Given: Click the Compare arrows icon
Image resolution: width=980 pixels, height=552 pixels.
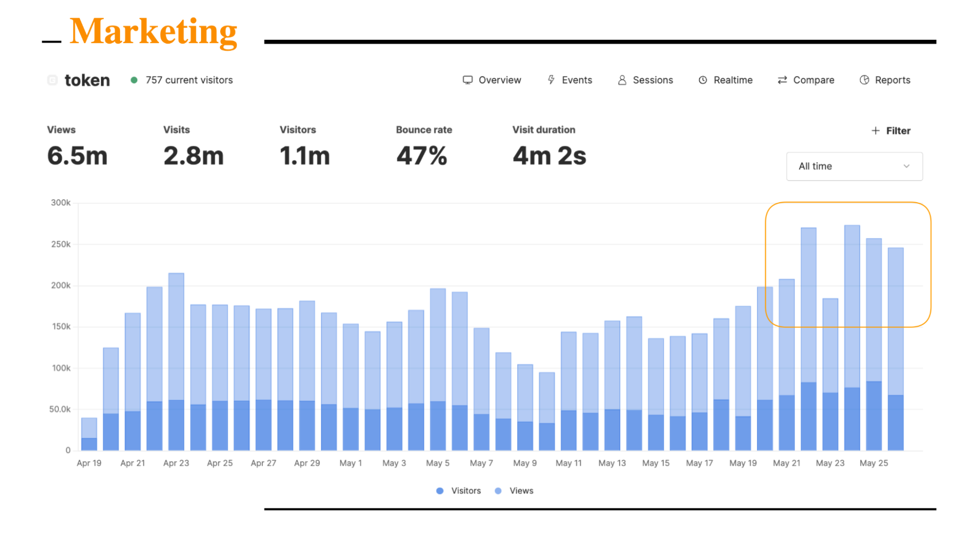Looking at the screenshot, I should 782,80.
